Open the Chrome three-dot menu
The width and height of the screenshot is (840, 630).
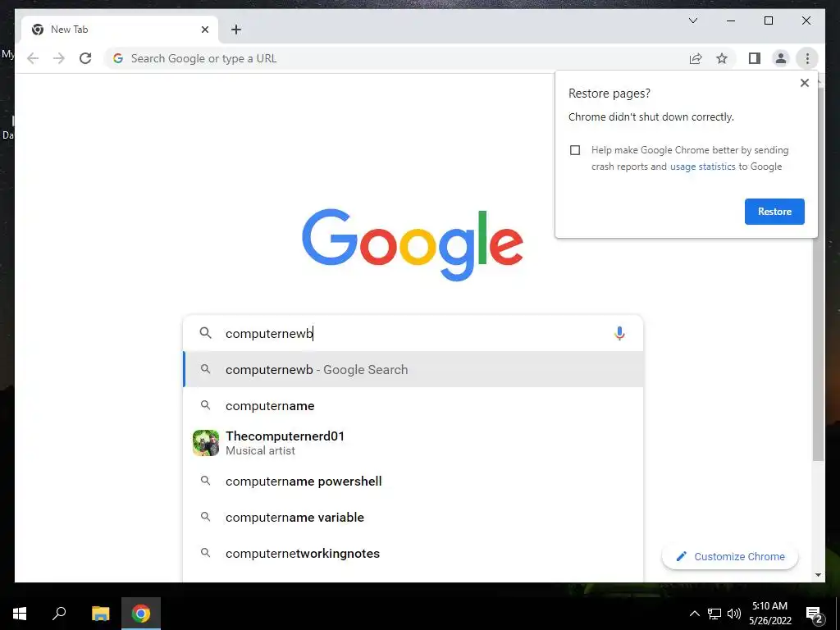(807, 58)
